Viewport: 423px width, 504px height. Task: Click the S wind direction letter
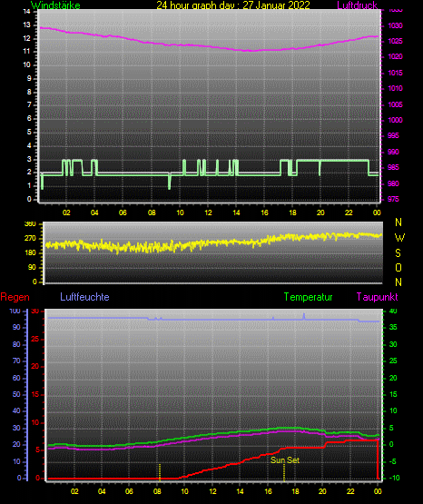click(x=398, y=253)
